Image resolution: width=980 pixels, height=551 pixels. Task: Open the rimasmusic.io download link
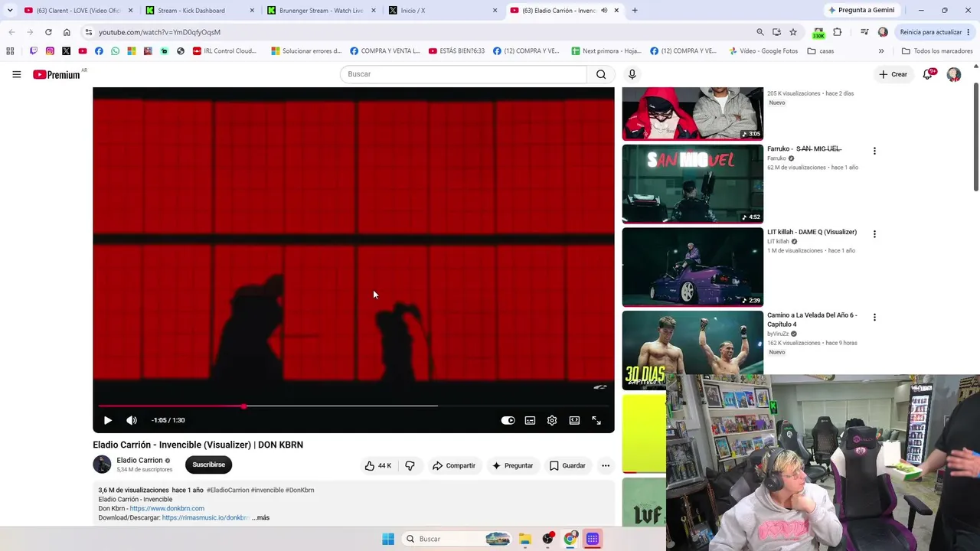click(206, 518)
